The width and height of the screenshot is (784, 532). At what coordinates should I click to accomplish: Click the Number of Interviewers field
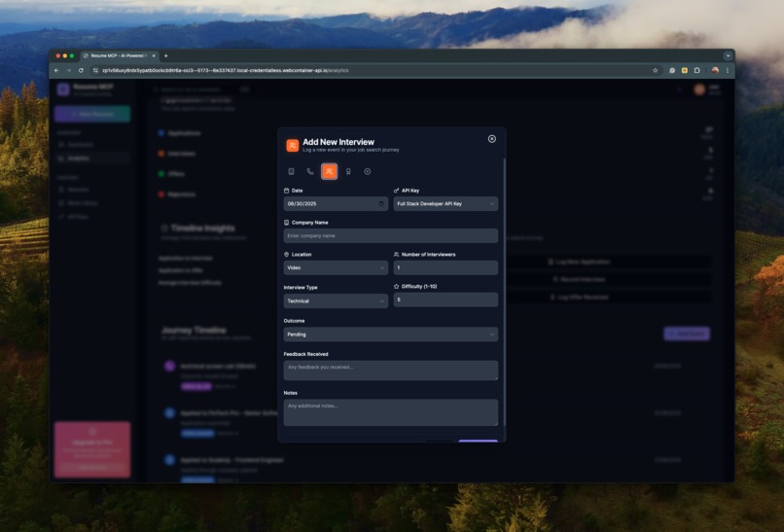coord(445,268)
